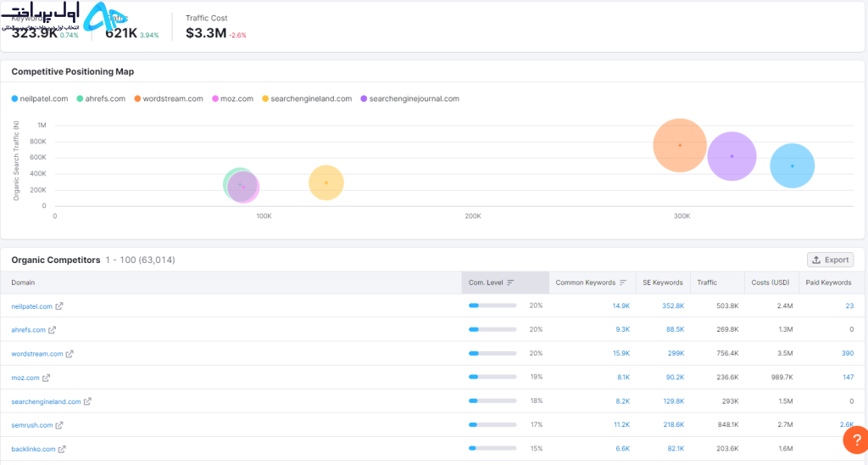Screen dimensions: 868x465
Task: Open external link icon beside searchengineland.com
Action: click(87, 402)
